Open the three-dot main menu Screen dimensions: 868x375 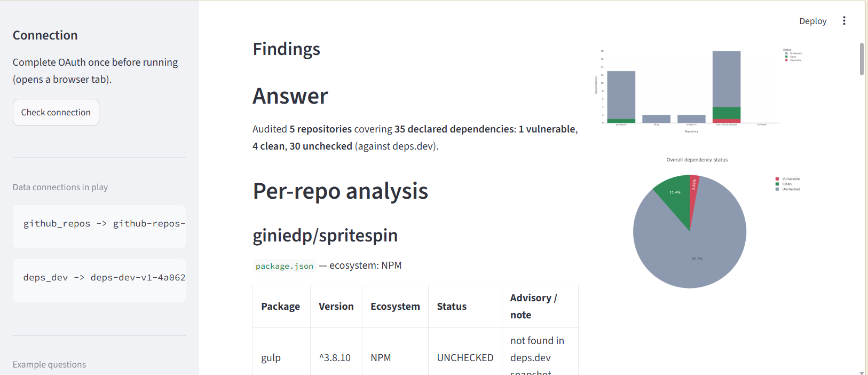click(x=844, y=21)
